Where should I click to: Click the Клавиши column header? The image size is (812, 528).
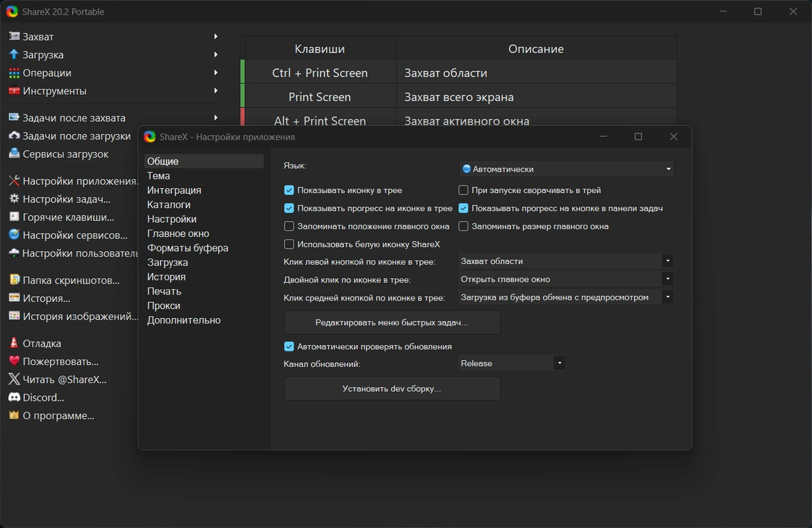320,49
